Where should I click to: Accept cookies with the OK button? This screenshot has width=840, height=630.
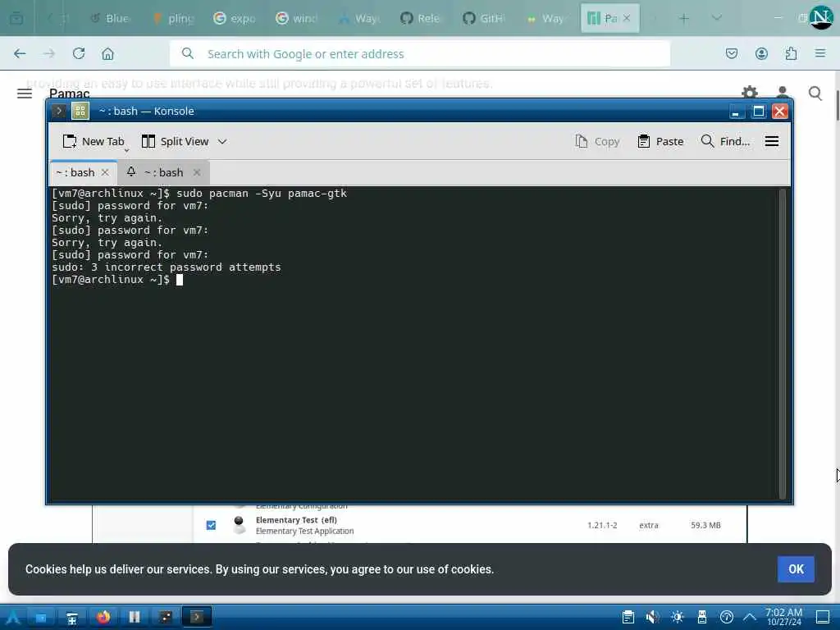[x=796, y=569]
